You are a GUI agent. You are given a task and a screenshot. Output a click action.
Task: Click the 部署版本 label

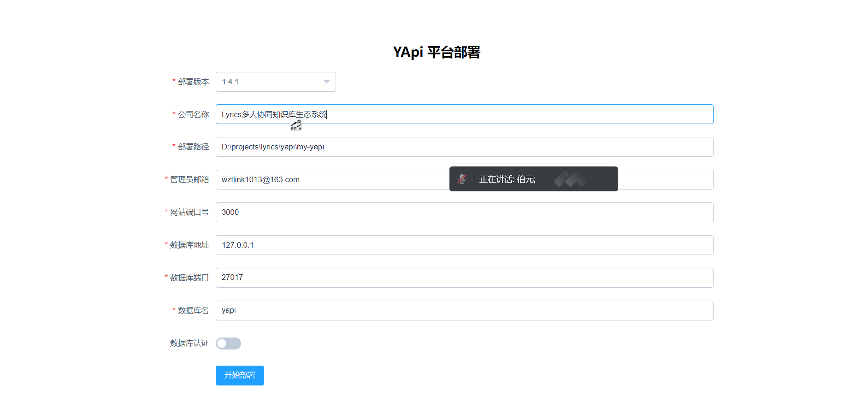click(193, 82)
